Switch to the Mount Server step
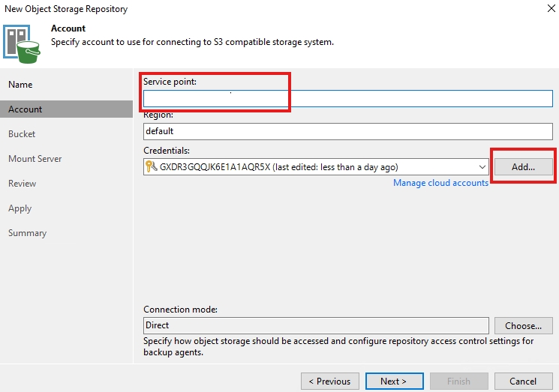The image size is (559, 392). [x=35, y=159]
